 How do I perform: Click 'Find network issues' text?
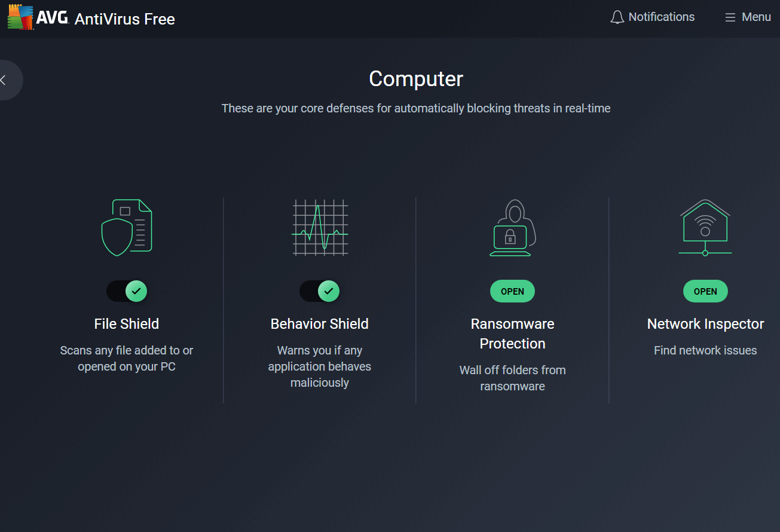click(x=705, y=350)
